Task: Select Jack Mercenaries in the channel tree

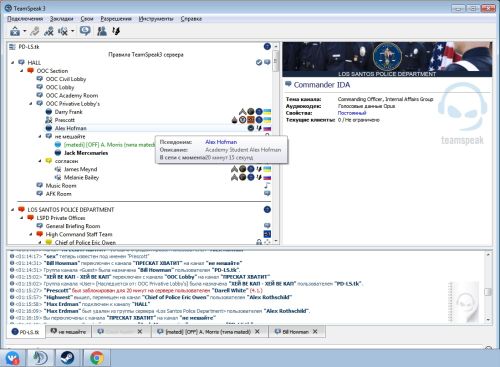Action: pyautogui.click(x=86, y=153)
